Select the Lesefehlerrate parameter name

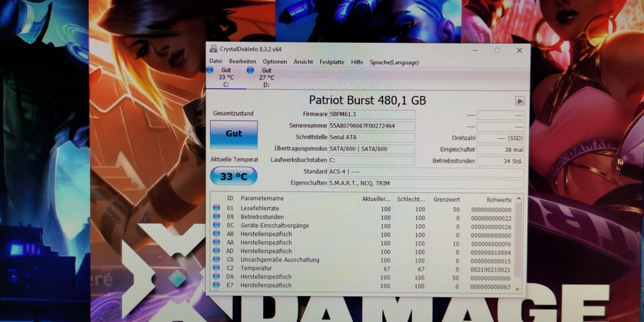pyautogui.click(x=260, y=208)
